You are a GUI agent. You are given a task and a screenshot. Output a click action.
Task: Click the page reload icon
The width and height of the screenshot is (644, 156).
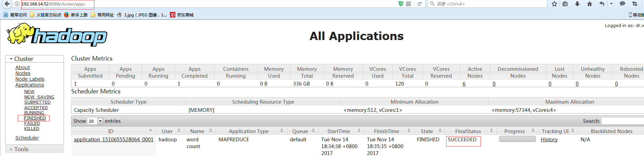pos(419,4)
